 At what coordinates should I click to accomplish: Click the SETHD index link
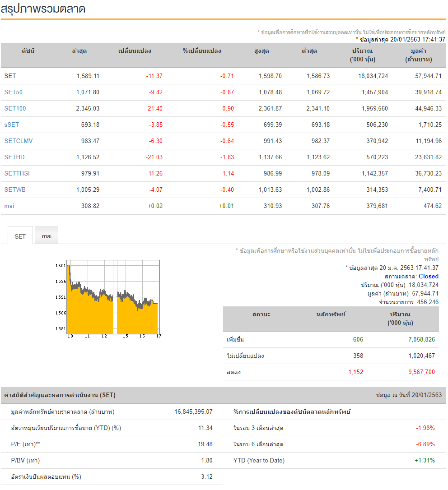(x=15, y=157)
